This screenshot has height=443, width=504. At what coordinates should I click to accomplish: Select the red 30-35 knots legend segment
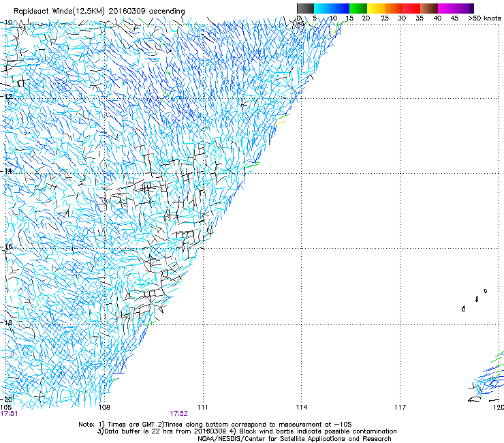411,8
